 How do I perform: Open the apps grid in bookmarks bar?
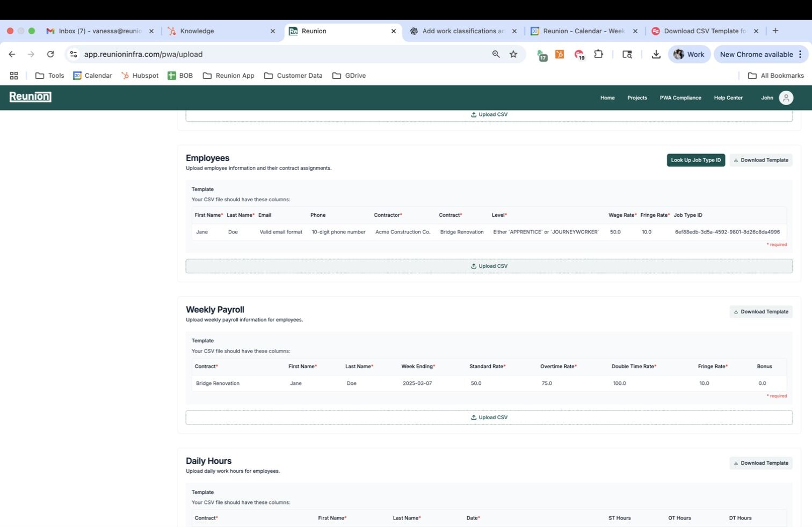tap(14, 76)
